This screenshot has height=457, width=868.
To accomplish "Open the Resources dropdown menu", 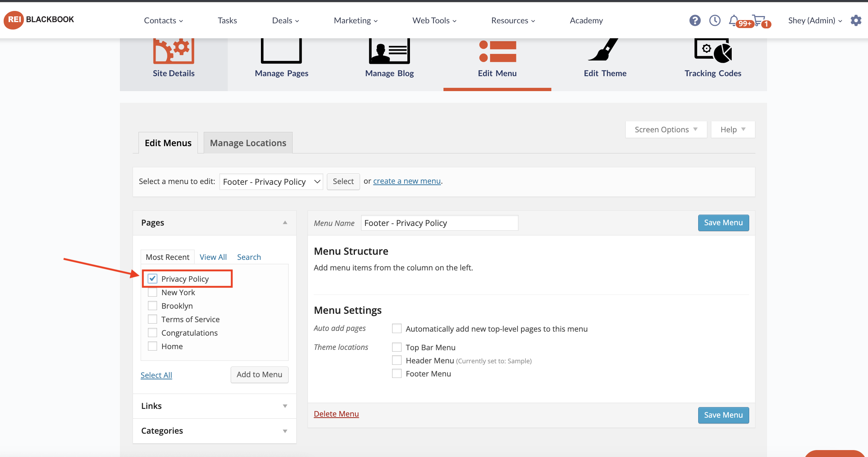I will point(513,20).
